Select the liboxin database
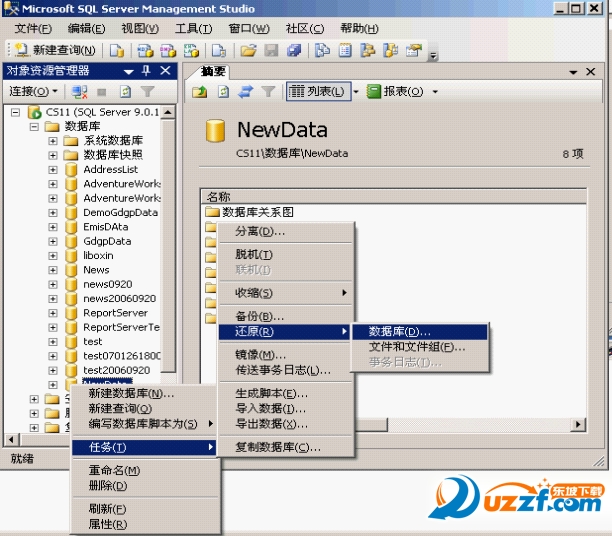Screen dimensions: 612x536 [98, 256]
